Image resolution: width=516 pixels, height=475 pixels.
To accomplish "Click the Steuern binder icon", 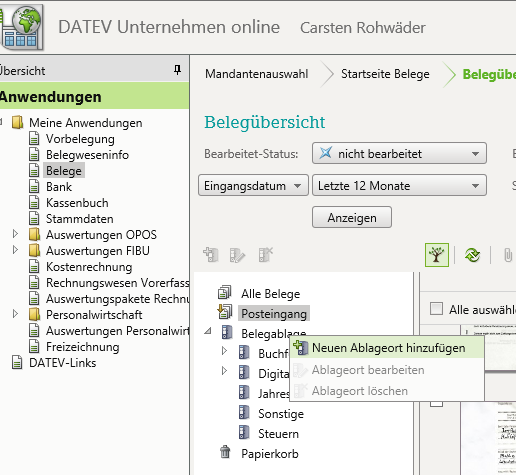I will coord(244,432).
